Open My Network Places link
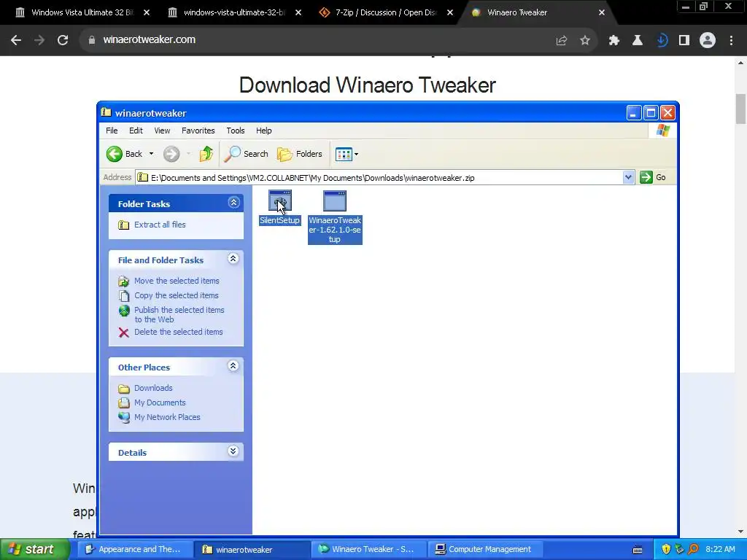Screen dimensions: 747x560 point(167,416)
